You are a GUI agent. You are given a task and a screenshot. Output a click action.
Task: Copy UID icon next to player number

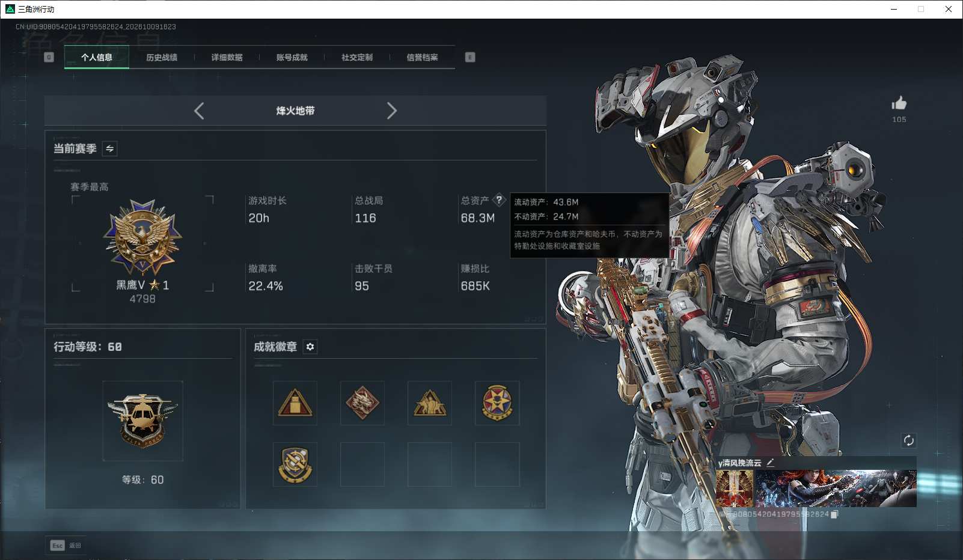[x=834, y=514]
